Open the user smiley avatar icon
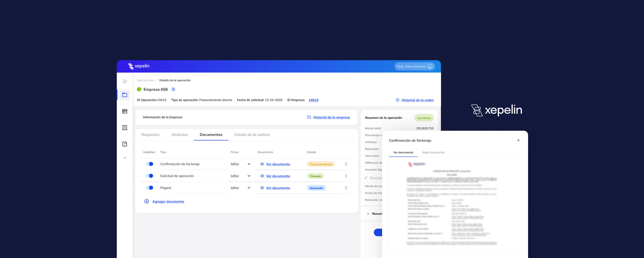The width and height of the screenshot is (644, 258). click(x=430, y=66)
